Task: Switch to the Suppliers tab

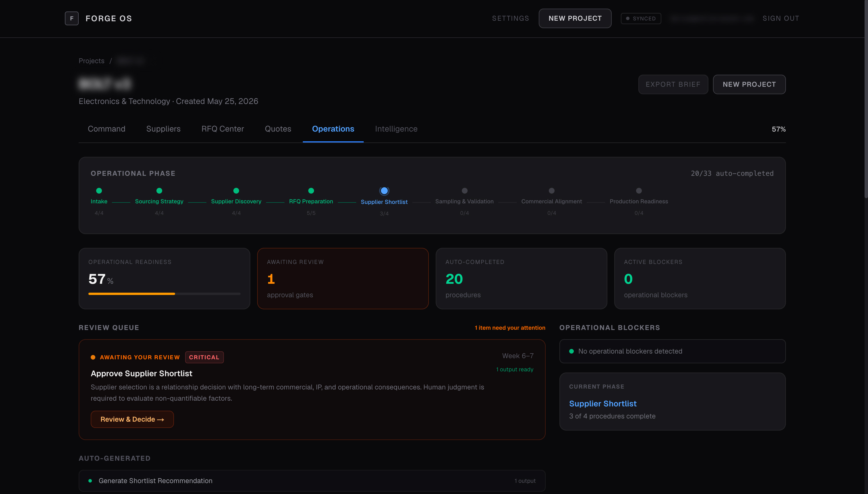Action: point(163,129)
